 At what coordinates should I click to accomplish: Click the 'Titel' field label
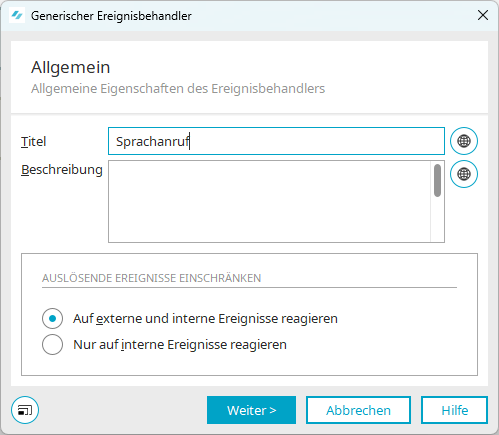click(x=33, y=141)
